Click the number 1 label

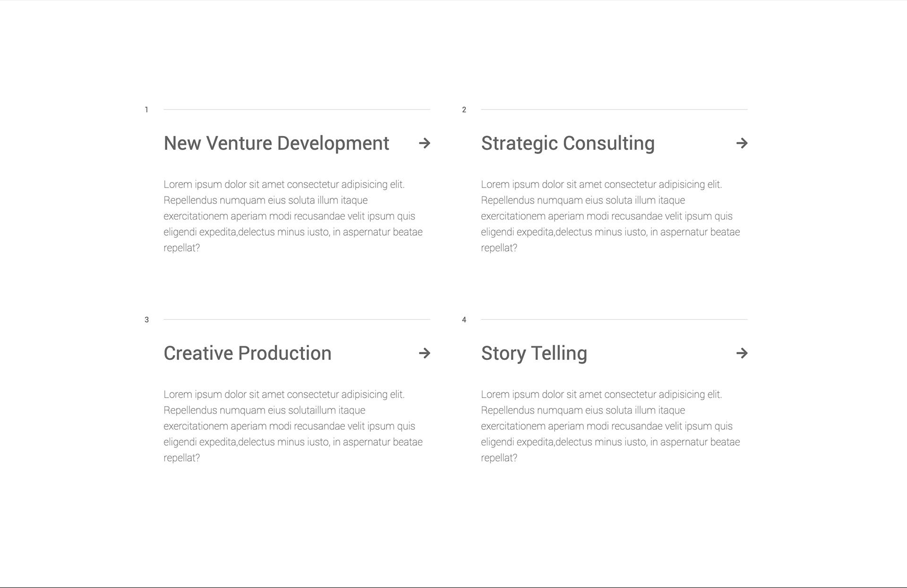146,110
